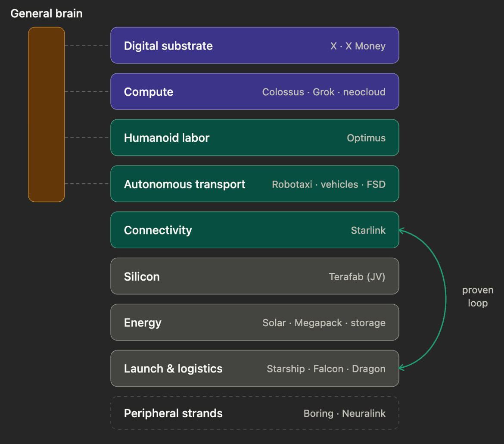Screen dimensions: 504x444
Task: Click the "Optimus" text
Action: (x=366, y=138)
